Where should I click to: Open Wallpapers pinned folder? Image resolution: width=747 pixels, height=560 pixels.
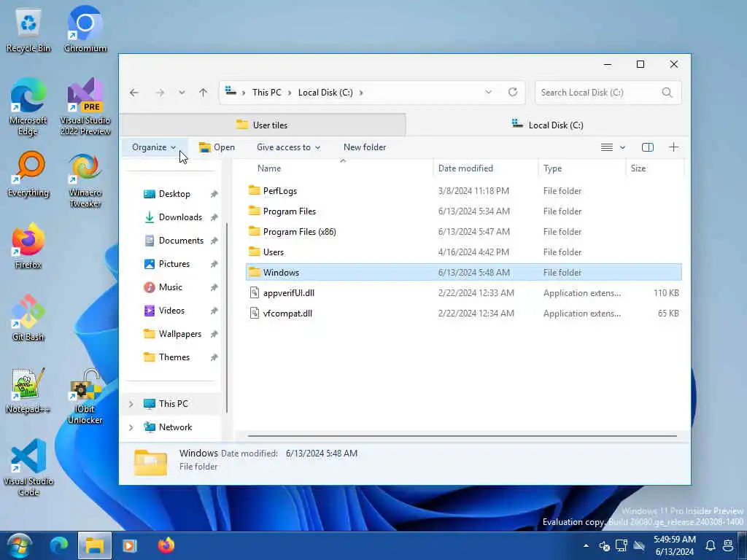[x=179, y=334]
